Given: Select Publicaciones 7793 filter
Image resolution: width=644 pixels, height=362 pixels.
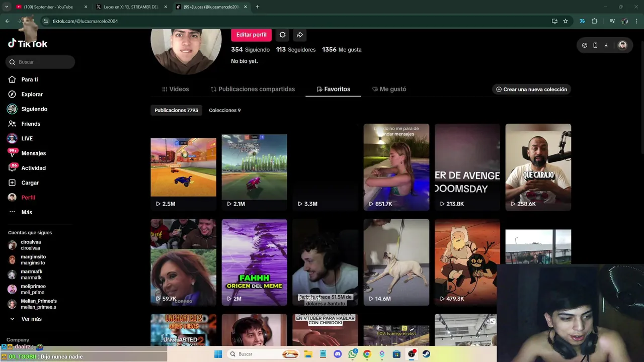Looking at the screenshot, I should click(176, 110).
